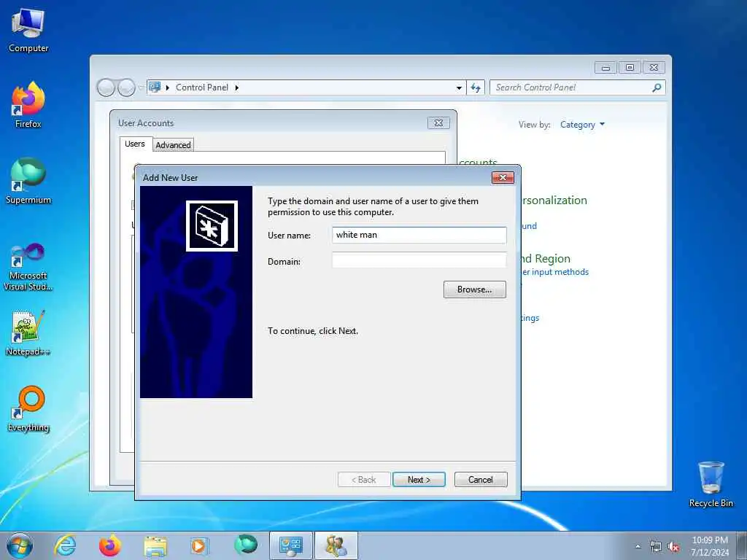
Task: Go back in the Control Panel window
Action: click(106, 87)
